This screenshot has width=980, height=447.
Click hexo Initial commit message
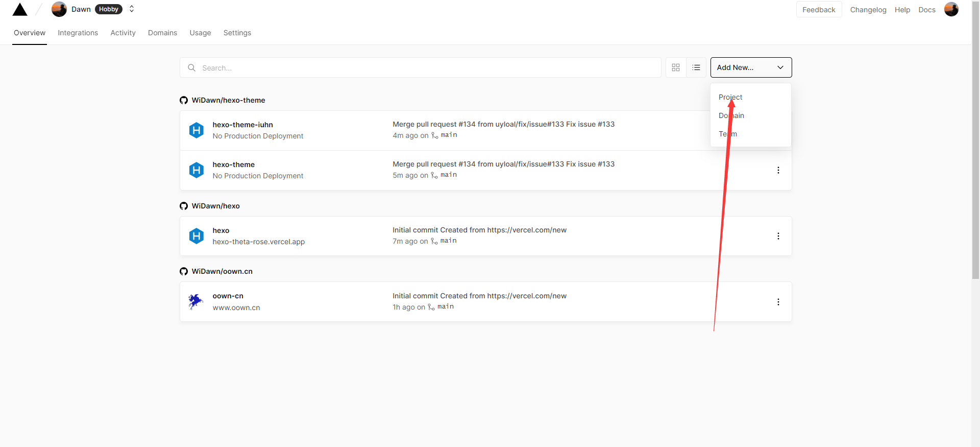coord(479,230)
